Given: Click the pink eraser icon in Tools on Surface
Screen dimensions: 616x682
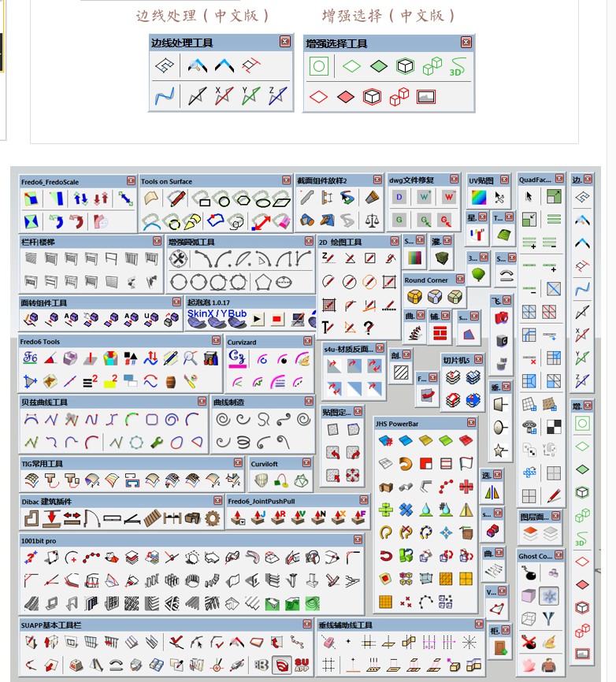Looking at the screenshot, I should (282, 222).
